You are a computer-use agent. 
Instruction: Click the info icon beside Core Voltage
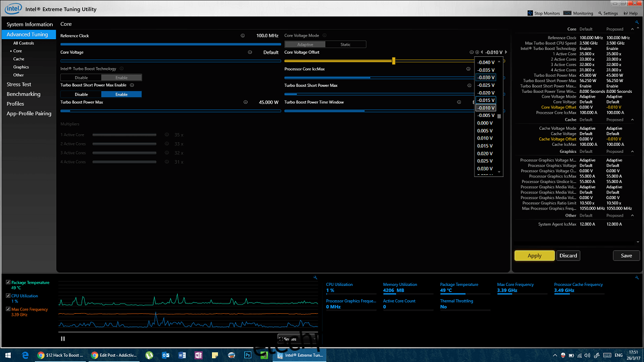(x=250, y=52)
